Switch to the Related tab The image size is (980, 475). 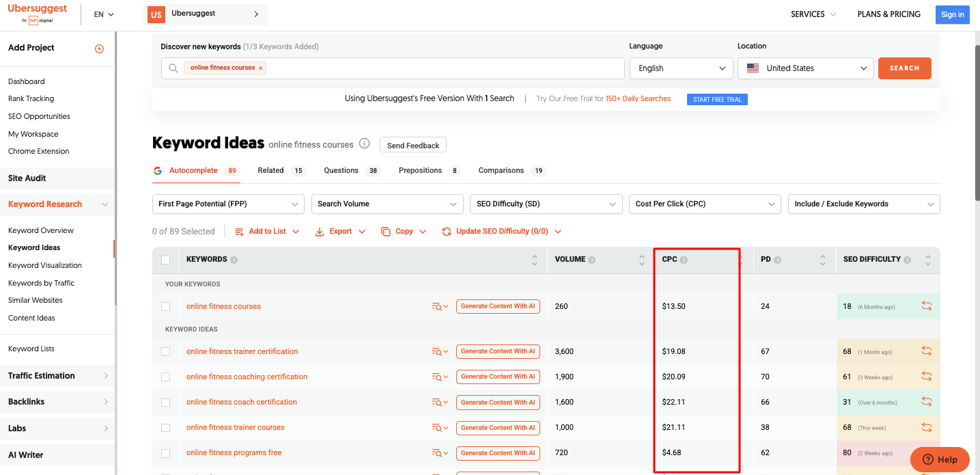click(281, 171)
